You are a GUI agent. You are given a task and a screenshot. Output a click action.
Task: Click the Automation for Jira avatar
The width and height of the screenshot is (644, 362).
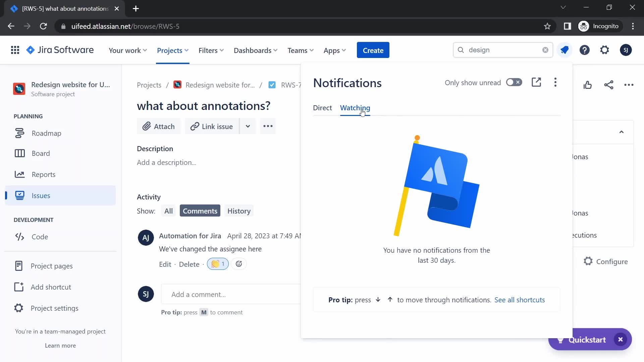coord(146,238)
